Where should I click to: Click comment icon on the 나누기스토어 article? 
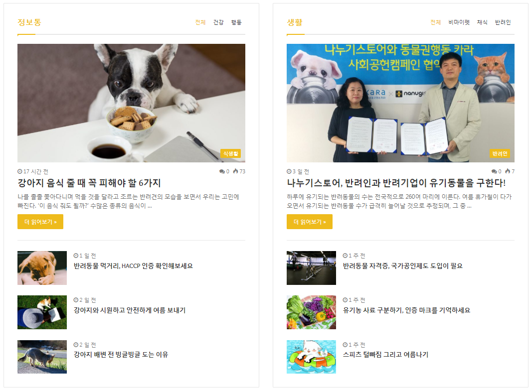coord(494,171)
